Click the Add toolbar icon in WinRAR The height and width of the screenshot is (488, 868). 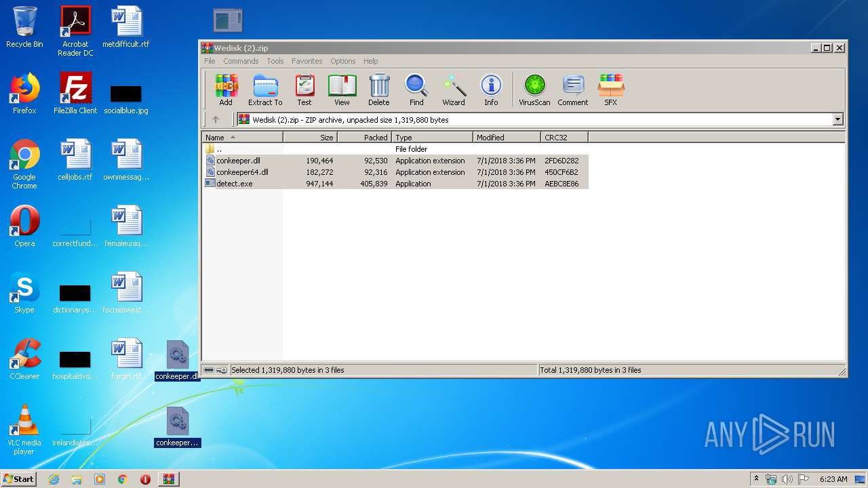[226, 90]
